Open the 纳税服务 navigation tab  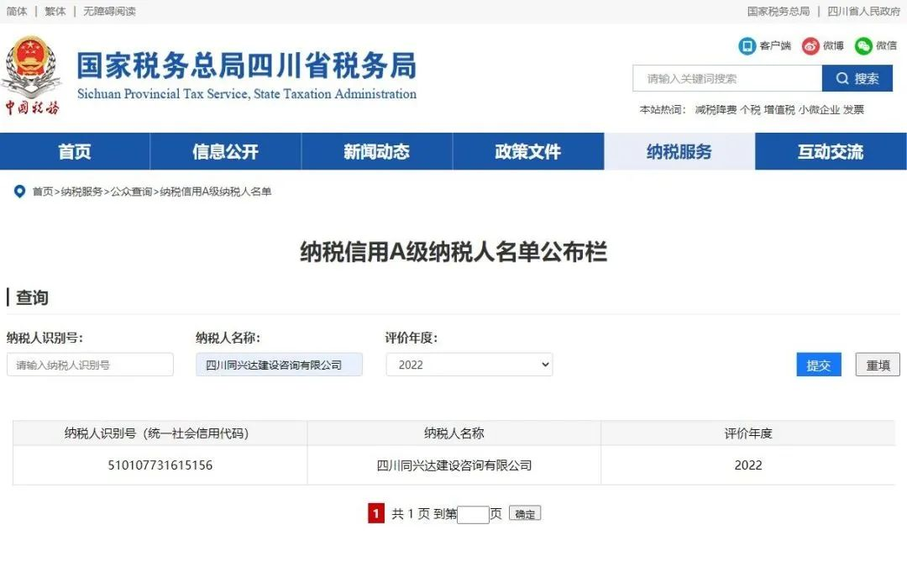point(679,151)
